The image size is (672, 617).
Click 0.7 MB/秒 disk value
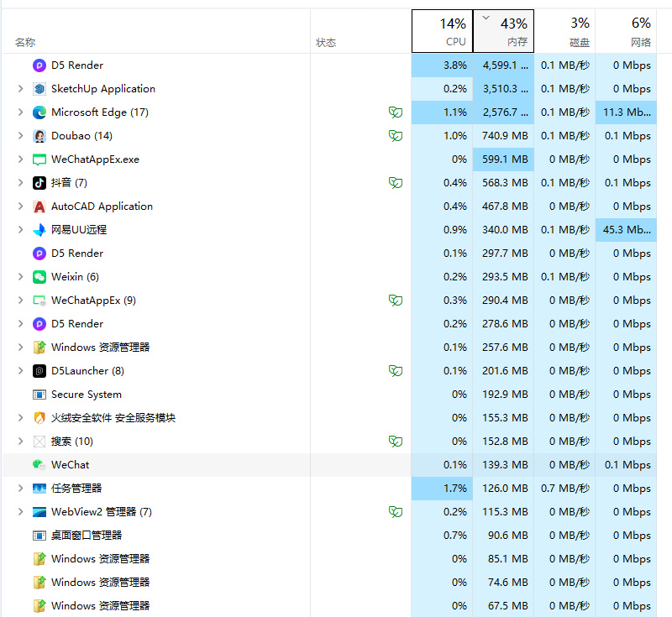[x=564, y=489]
